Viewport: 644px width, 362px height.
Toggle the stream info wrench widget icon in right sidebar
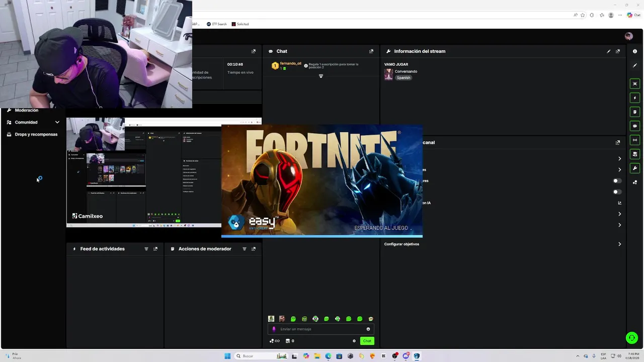coord(635,168)
